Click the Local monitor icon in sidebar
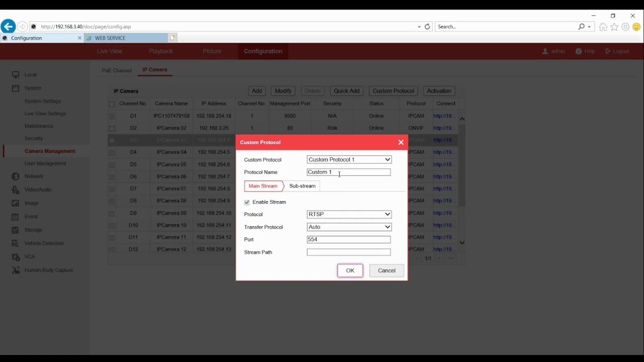Screen dimensions: 644x362 [16, 74]
